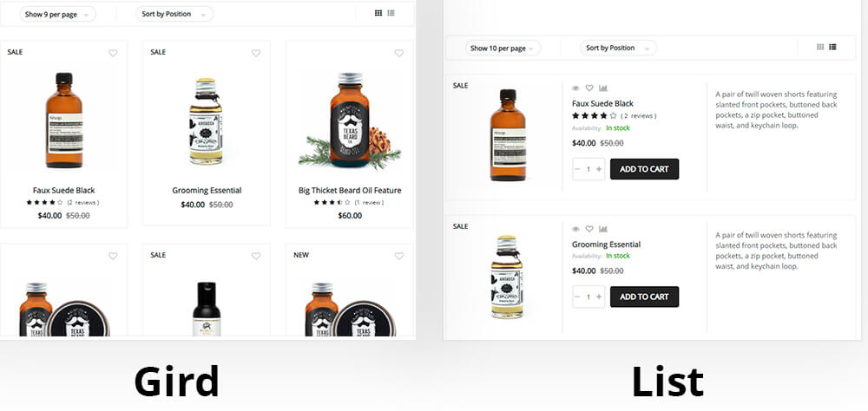
Task: Add Grooming Essential to cart
Action: tap(644, 297)
